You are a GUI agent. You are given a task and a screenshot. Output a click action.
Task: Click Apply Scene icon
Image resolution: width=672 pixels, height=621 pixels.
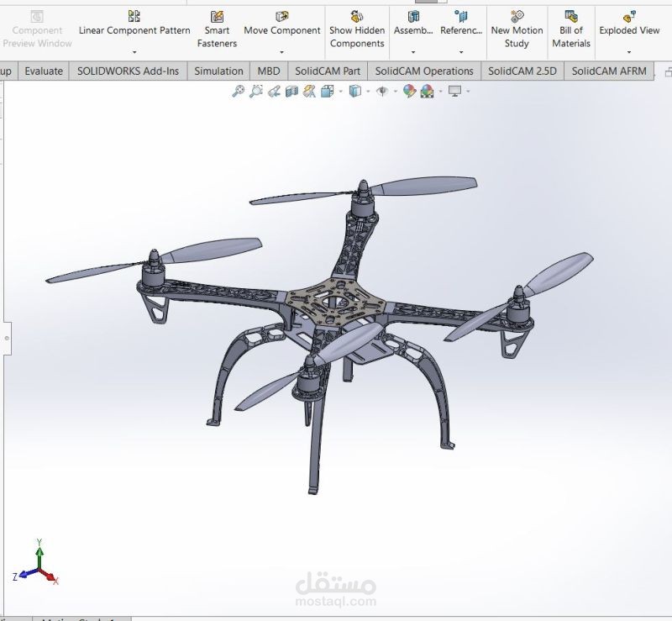pyautogui.click(x=428, y=91)
